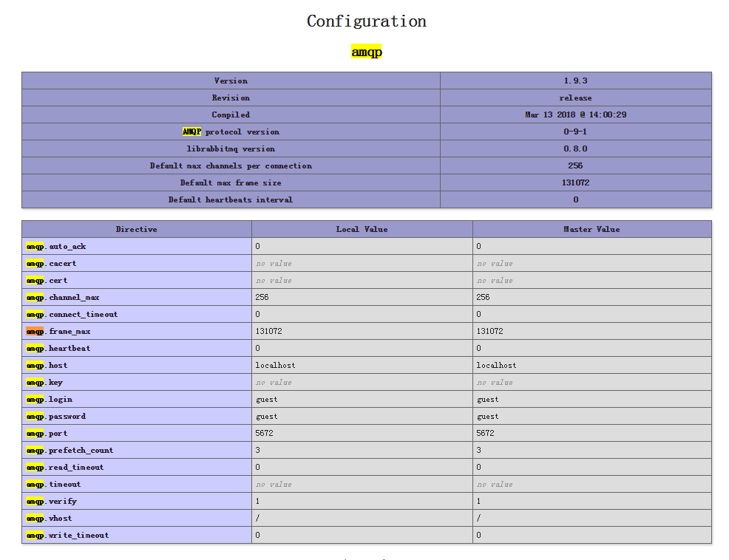
Task: Select the 1.9.3 version value
Action: pos(575,81)
